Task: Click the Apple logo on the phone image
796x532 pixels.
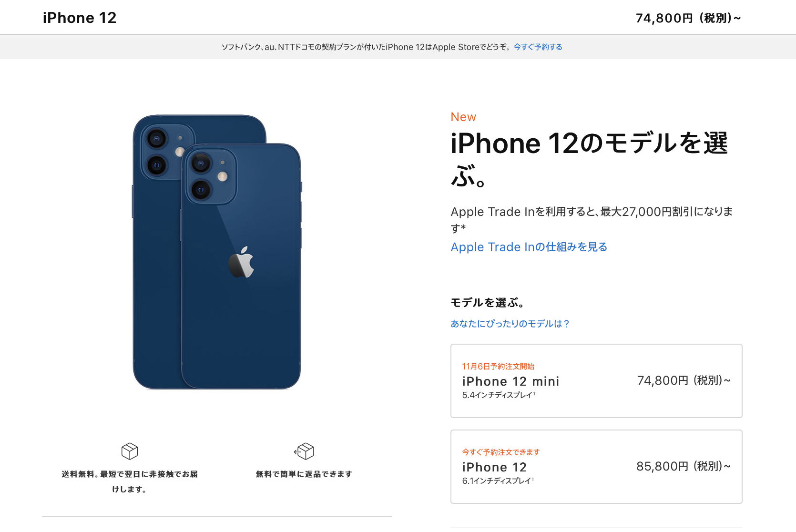Action: coord(241,262)
